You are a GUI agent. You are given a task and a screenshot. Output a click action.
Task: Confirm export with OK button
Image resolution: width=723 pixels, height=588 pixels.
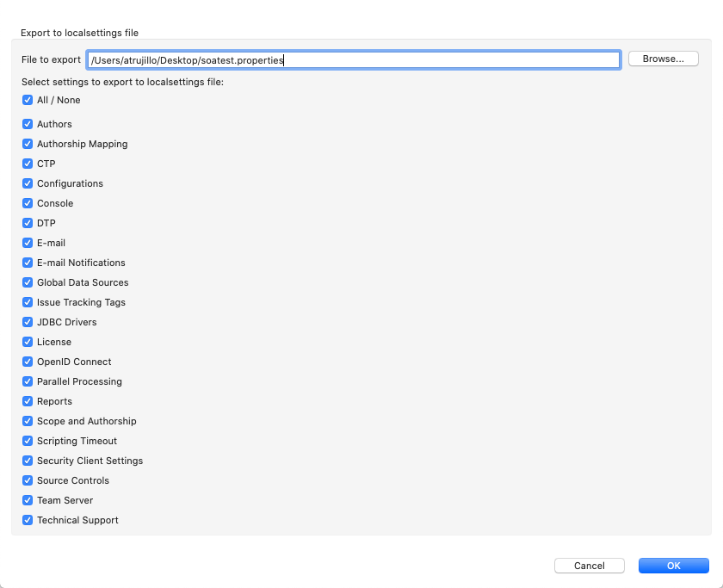(x=674, y=566)
